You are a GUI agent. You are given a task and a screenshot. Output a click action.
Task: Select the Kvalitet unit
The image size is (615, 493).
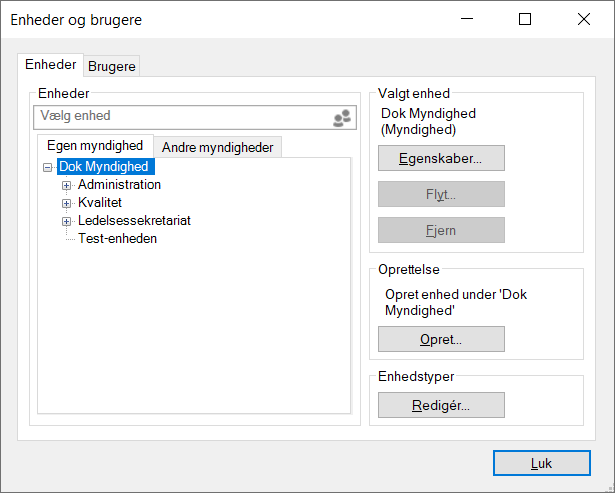click(100, 203)
